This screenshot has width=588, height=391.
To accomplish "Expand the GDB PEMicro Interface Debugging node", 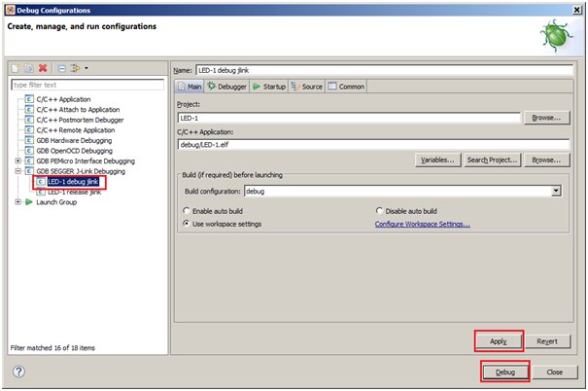I will (17, 161).
